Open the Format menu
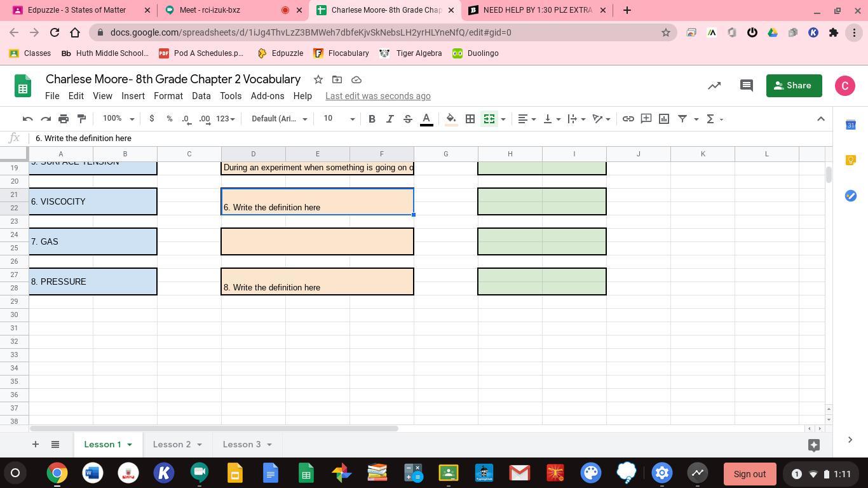Screen dimensions: 868x488 point(168,96)
